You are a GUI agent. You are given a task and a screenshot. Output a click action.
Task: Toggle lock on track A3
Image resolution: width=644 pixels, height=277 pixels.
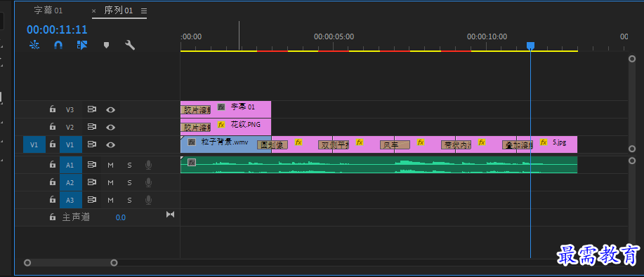pos(53,200)
